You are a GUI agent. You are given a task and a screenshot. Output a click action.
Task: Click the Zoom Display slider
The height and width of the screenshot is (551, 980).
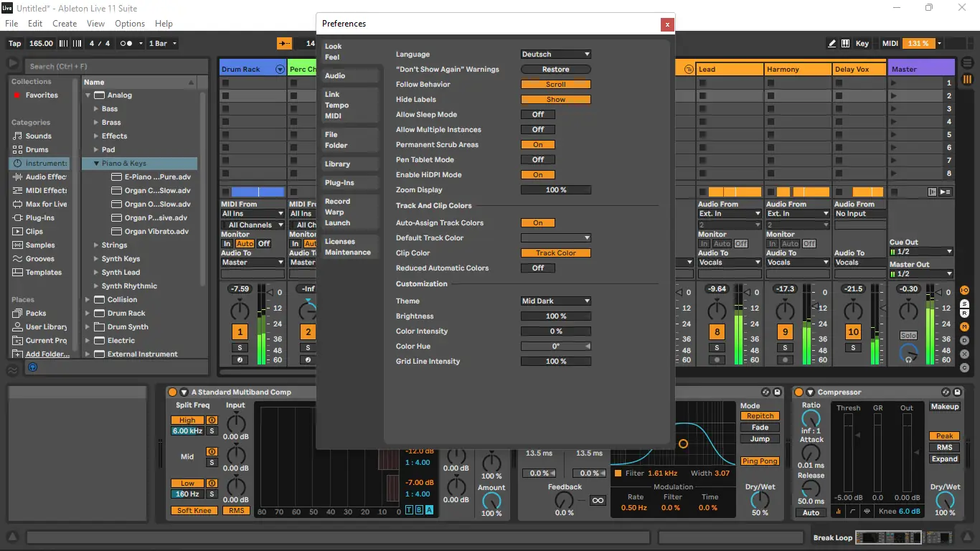556,190
